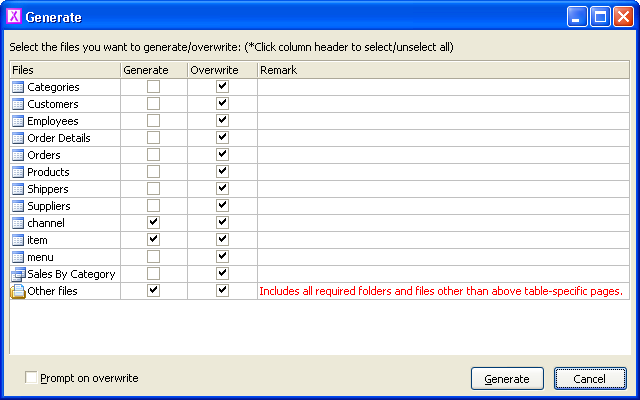Enable Generate for Shippers

(153, 189)
